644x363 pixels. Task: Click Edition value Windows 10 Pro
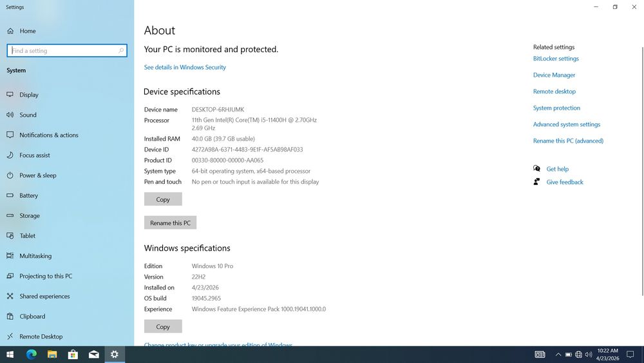click(213, 266)
